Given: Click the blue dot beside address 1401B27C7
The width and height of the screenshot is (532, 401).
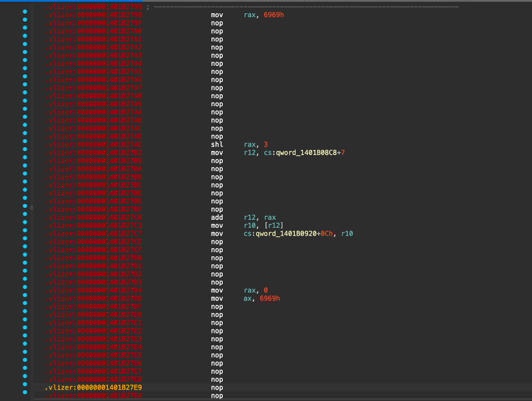Looking at the screenshot, I should (x=25, y=230).
